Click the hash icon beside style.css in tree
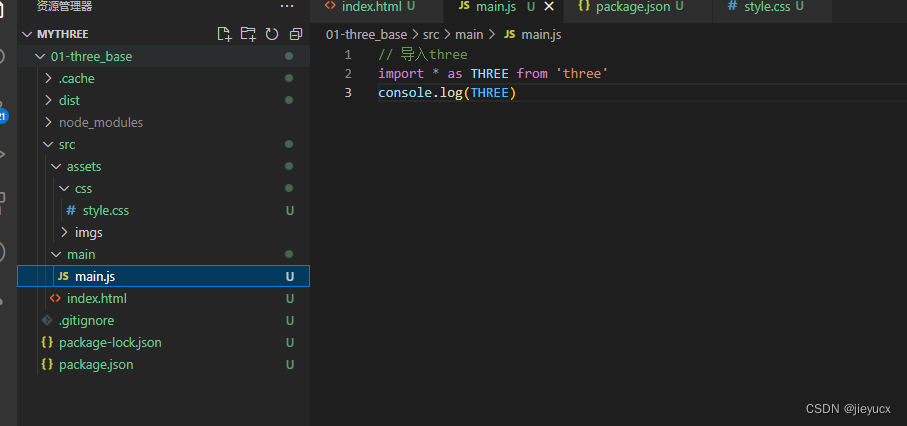Image resolution: width=907 pixels, height=426 pixels. (x=71, y=211)
